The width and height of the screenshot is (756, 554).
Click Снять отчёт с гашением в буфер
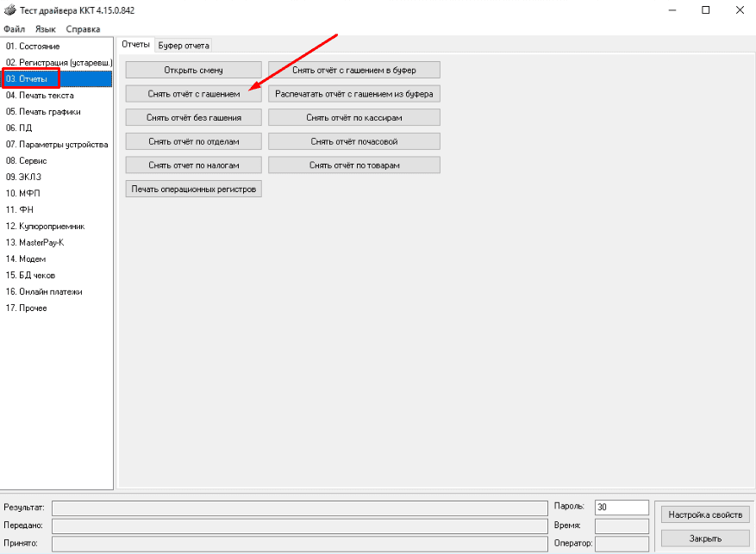(x=353, y=70)
